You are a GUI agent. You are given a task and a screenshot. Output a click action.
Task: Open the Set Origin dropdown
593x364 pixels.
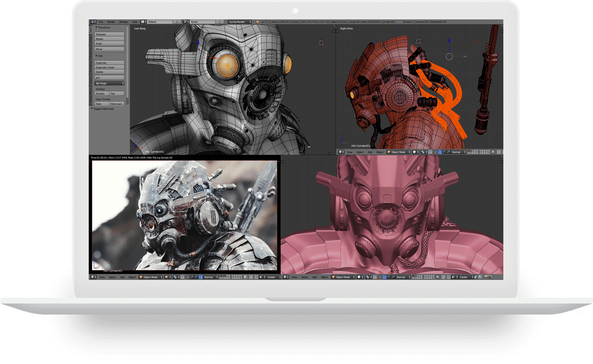pyautogui.click(x=110, y=83)
